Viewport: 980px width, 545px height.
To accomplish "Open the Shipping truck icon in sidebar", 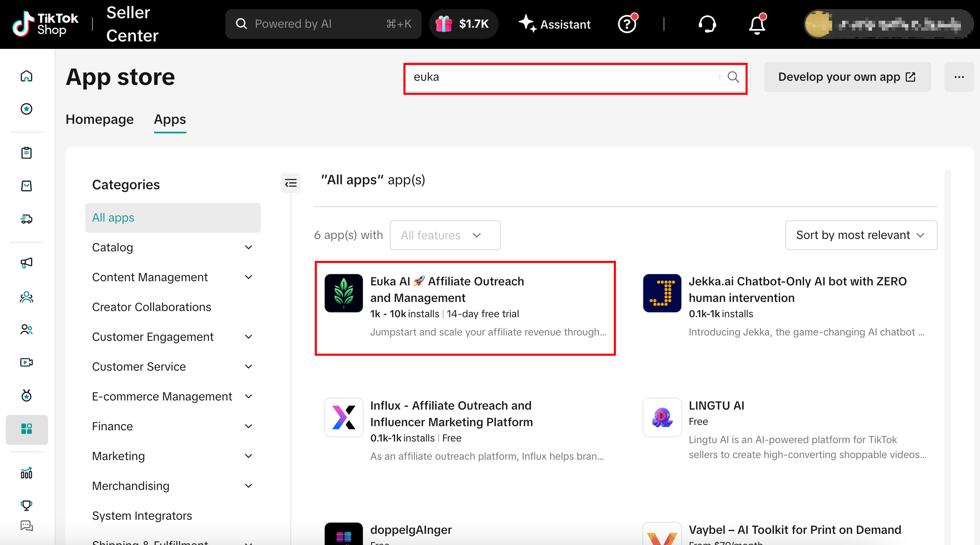I will pos(27,219).
